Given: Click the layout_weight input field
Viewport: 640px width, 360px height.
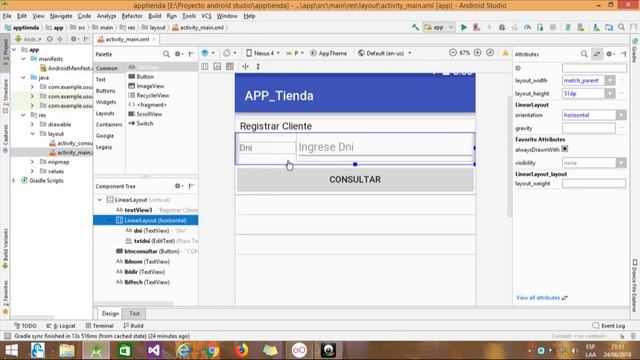Looking at the screenshot, I should 594,184.
